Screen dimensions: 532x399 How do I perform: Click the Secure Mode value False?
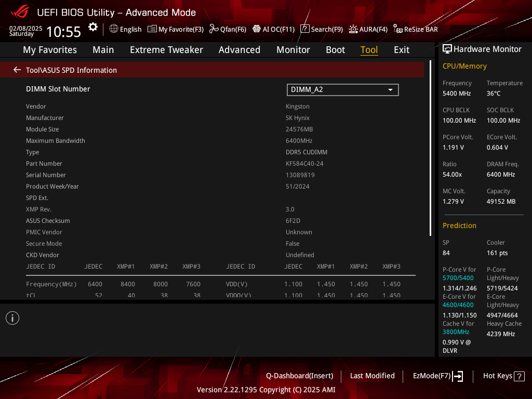coord(292,243)
